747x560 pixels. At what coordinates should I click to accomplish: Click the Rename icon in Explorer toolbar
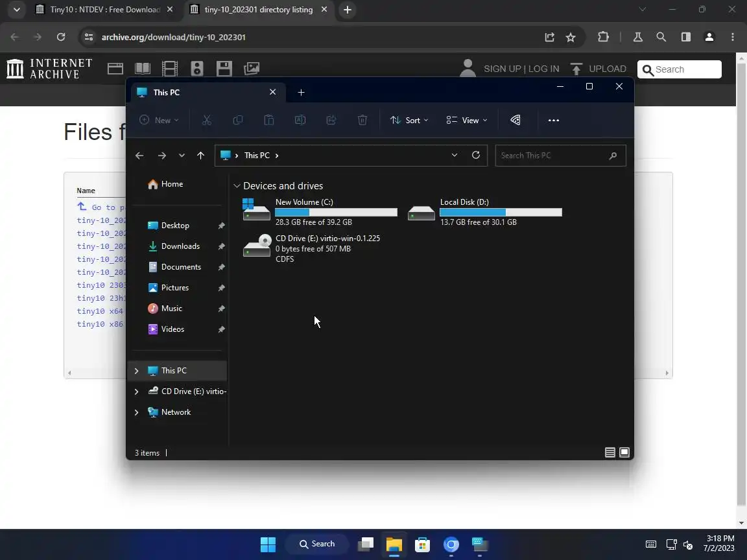(x=300, y=121)
